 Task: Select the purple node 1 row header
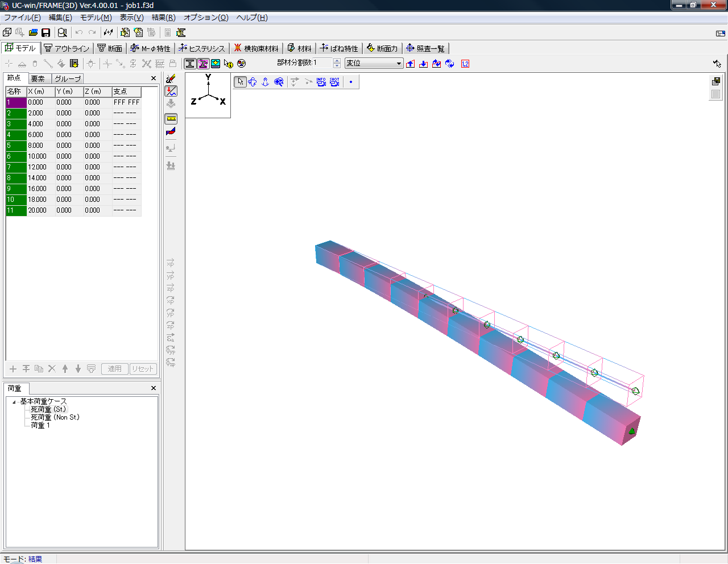[x=16, y=102]
